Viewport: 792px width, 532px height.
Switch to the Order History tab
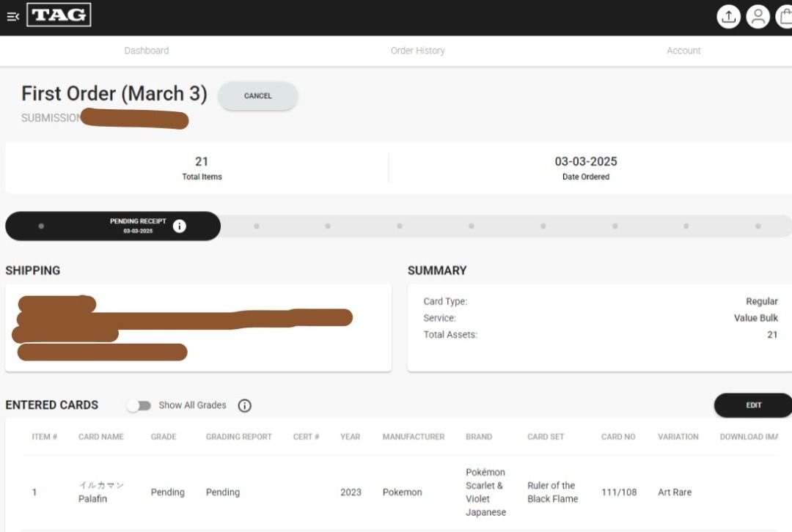click(417, 51)
